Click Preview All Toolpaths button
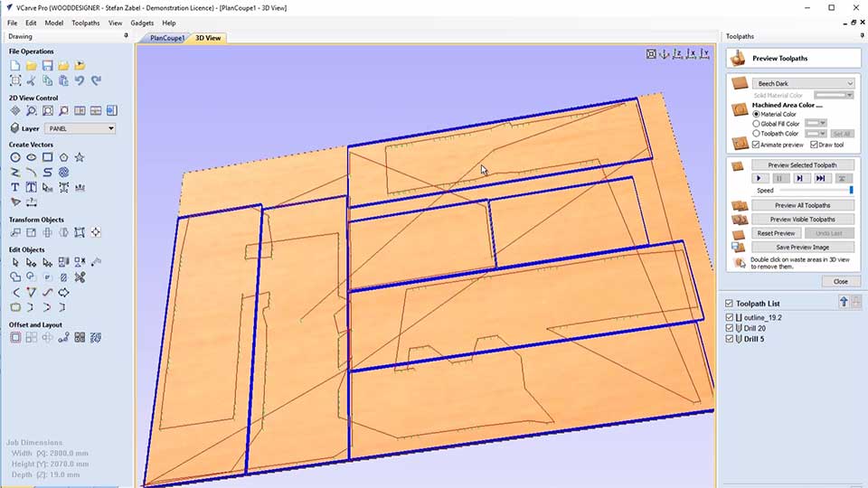868x488 pixels. (802, 205)
